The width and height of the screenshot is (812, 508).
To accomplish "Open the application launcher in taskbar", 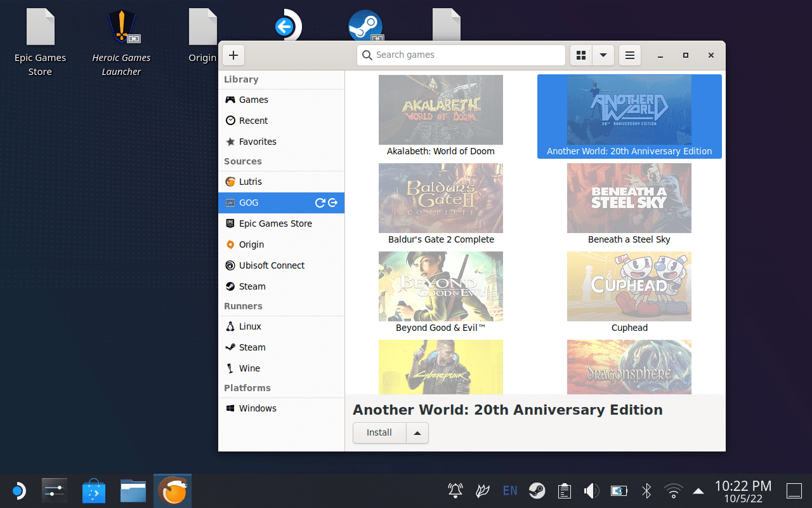I will tap(18, 491).
